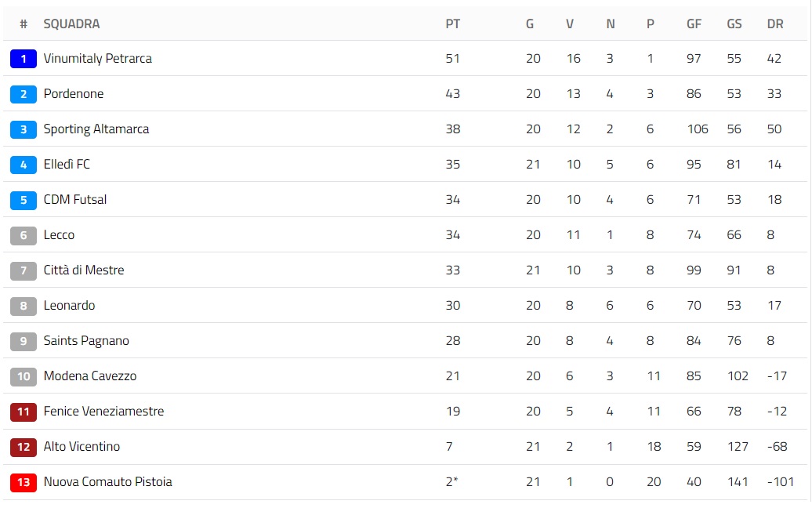Click the red position 13 badge

24,482
